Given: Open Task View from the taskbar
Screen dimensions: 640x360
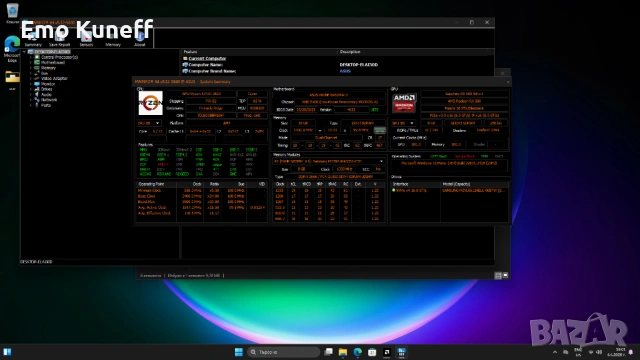Looking at the screenshot, I should coord(328,352).
